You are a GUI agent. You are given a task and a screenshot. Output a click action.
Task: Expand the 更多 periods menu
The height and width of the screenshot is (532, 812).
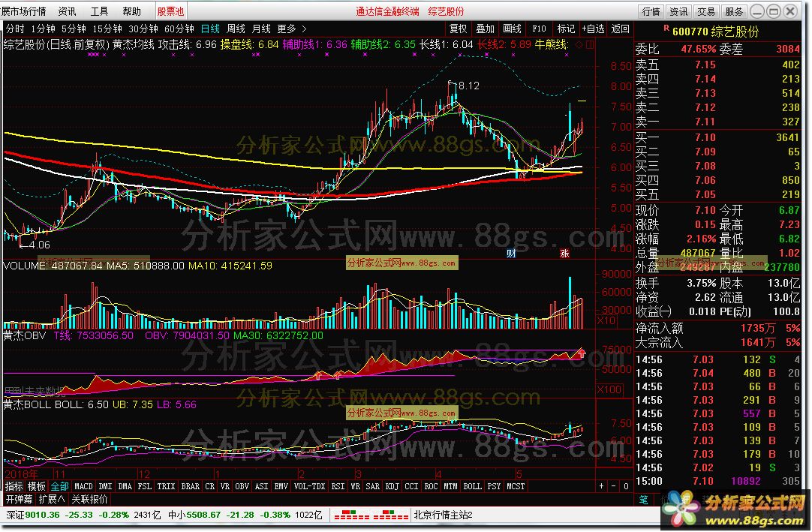[x=291, y=29]
